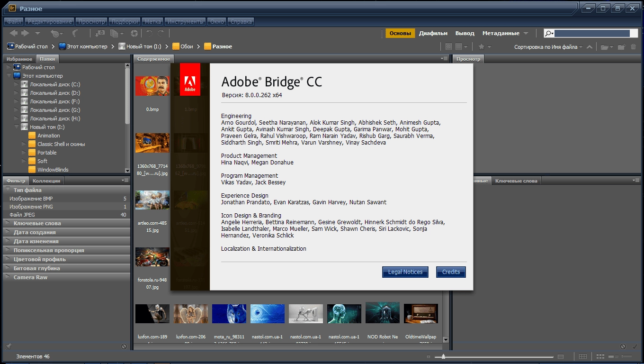Toggle the Файл JPEG filter
Screen dimensions: 644x364
(67, 215)
